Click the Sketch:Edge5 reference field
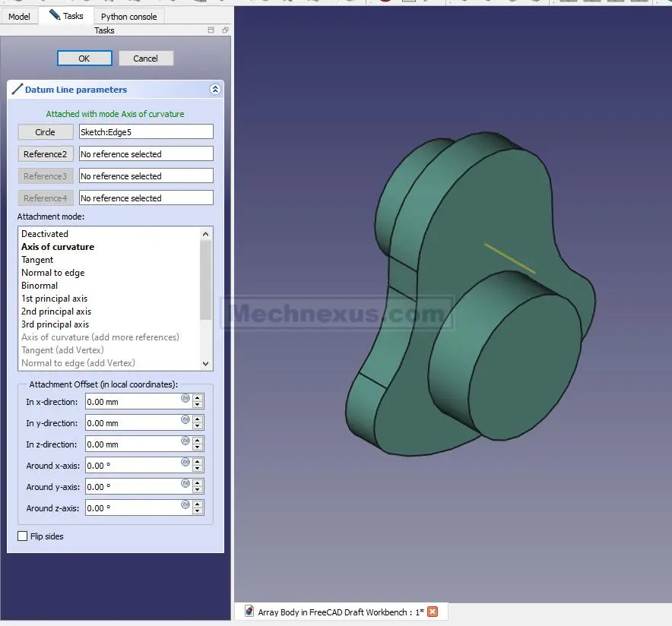672x626 pixels. (x=146, y=132)
